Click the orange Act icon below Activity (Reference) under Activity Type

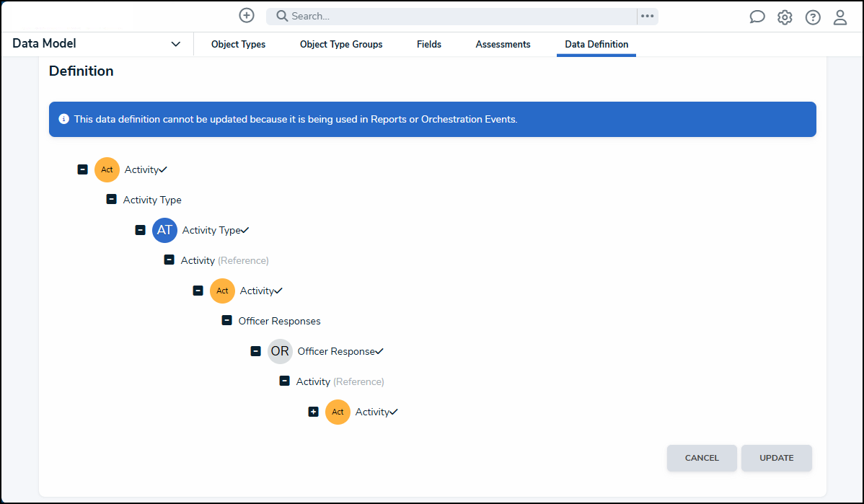coord(223,291)
